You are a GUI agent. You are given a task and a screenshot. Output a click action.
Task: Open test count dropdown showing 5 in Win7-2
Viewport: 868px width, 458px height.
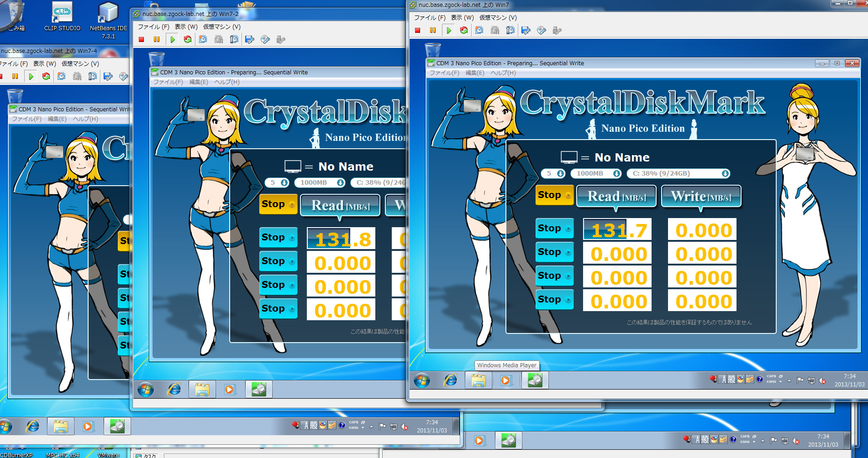point(277,182)
